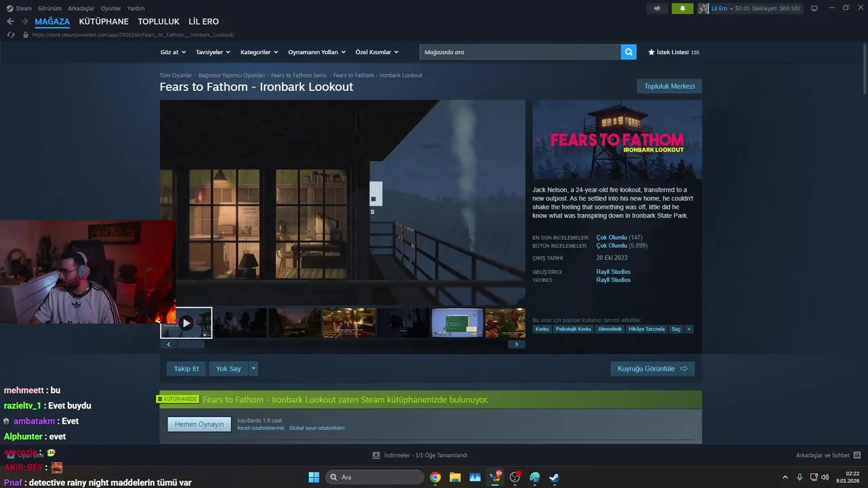Open the colorful globe taskbar app

point(534,477)
